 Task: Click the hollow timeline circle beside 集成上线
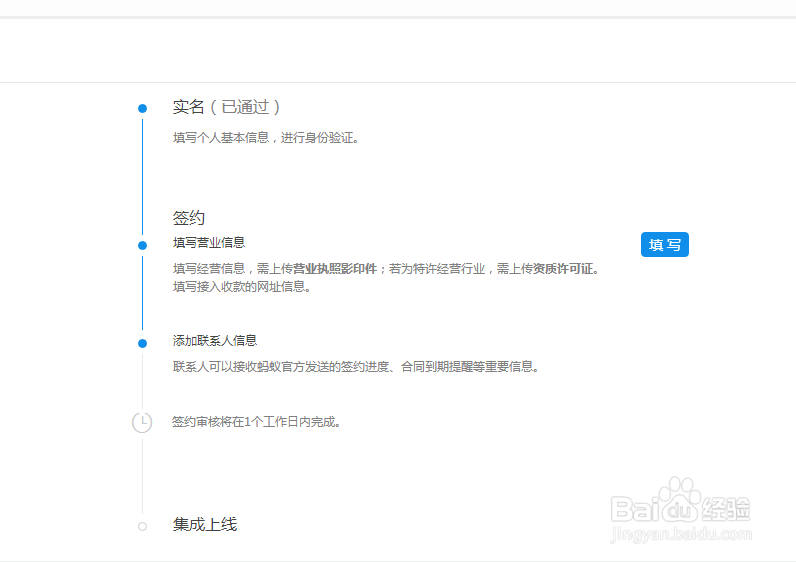(143, 526)
